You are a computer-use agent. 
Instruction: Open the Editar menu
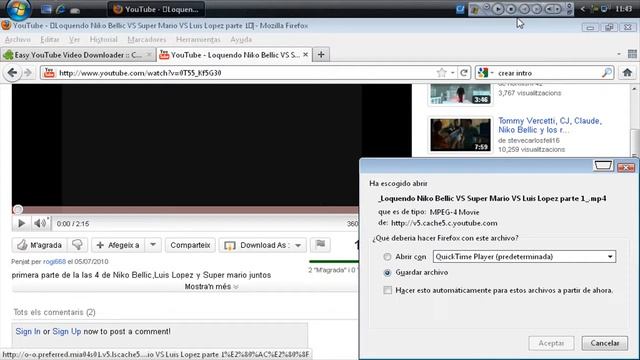pyautogui.click(x=50, y=40)
